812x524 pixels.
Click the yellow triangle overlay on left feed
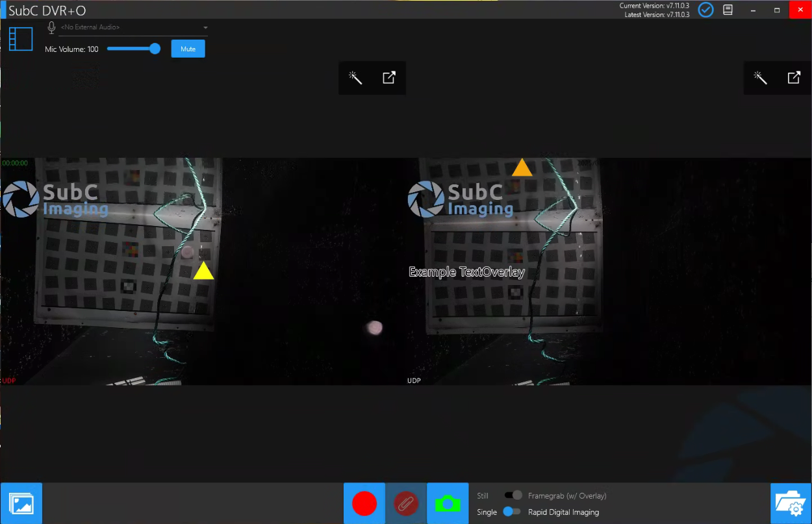click(203, 271)
